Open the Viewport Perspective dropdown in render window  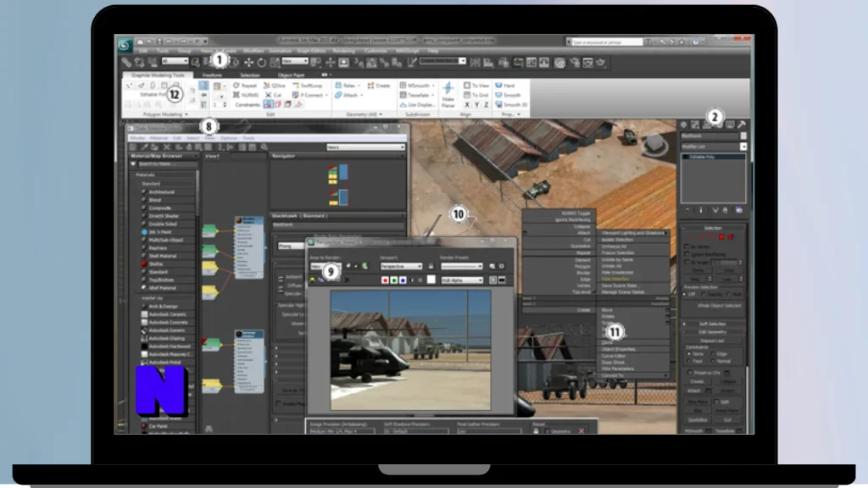coord(401,267)
